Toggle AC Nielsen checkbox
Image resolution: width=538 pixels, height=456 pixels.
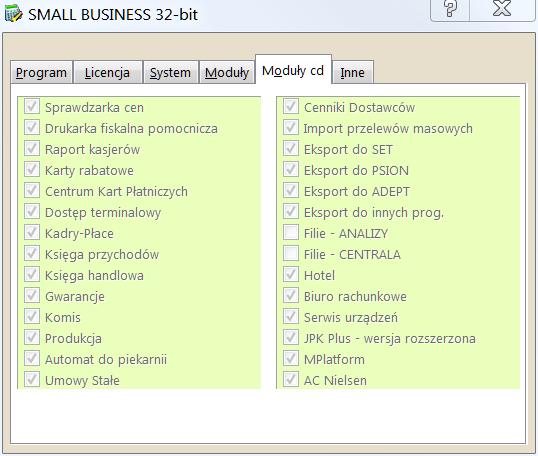coord(291,379)
